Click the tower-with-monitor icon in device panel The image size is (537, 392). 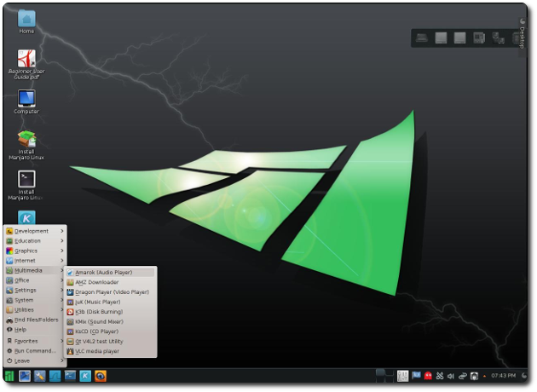[x=498, y=37]
